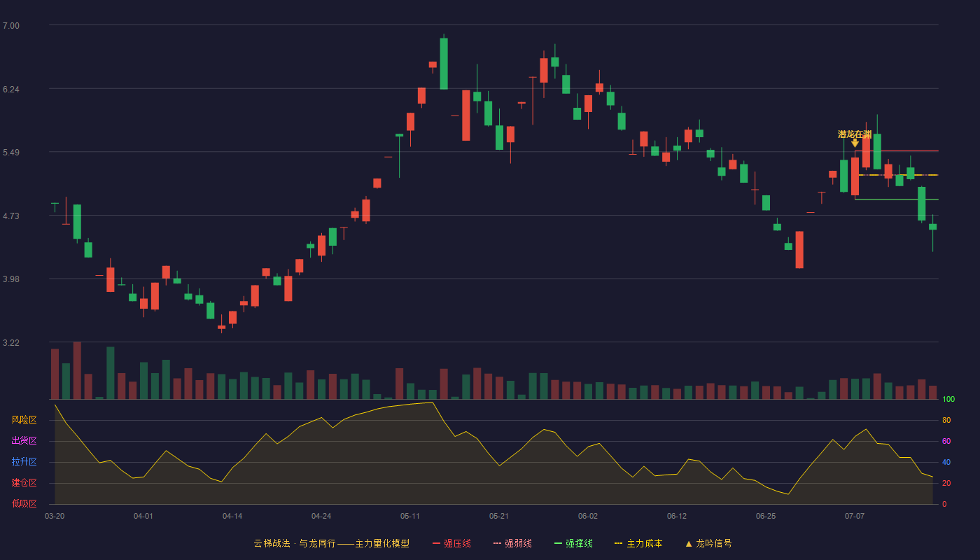Click the yellow arrow under 潜龙在渊
This screenshot has width=980, height=560.
tap(855, 143)
